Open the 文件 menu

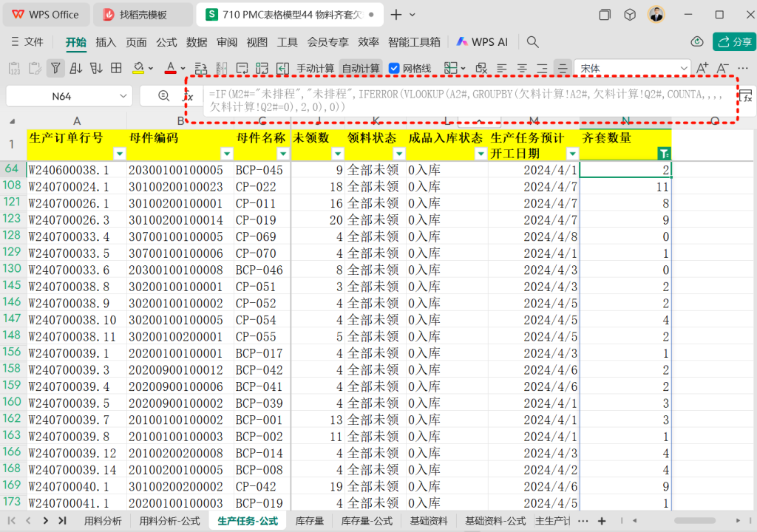[x=27, y=42]
